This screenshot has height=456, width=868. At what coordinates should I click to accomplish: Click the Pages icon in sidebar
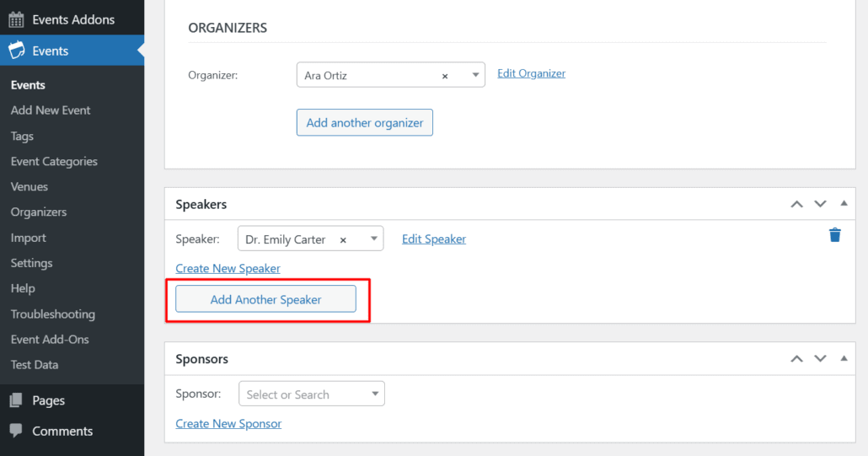pos(16,400)
